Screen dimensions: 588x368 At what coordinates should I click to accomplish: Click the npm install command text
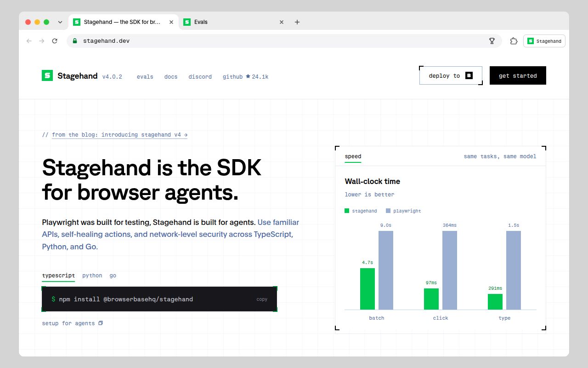click(126, 299)
